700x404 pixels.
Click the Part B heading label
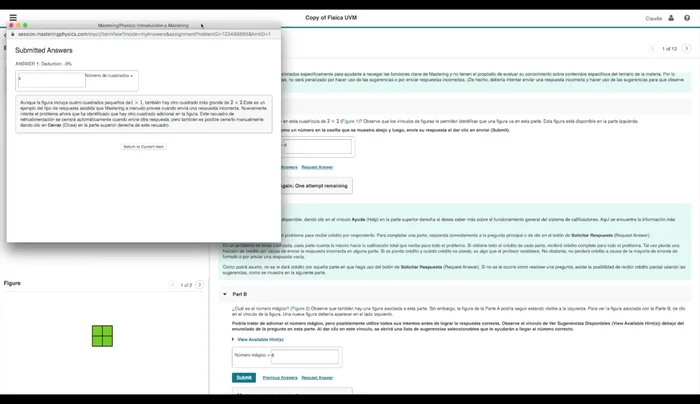[240, 294]
